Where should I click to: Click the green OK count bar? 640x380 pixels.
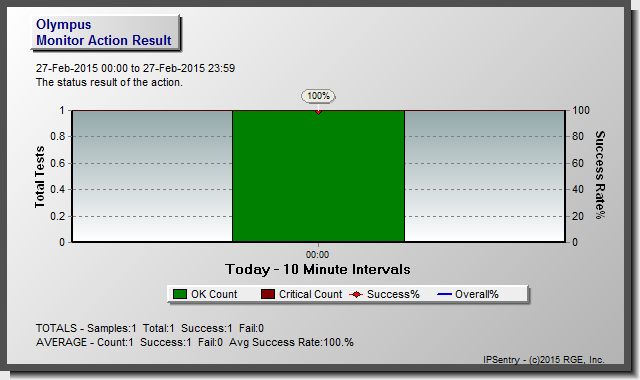(318, 176)
